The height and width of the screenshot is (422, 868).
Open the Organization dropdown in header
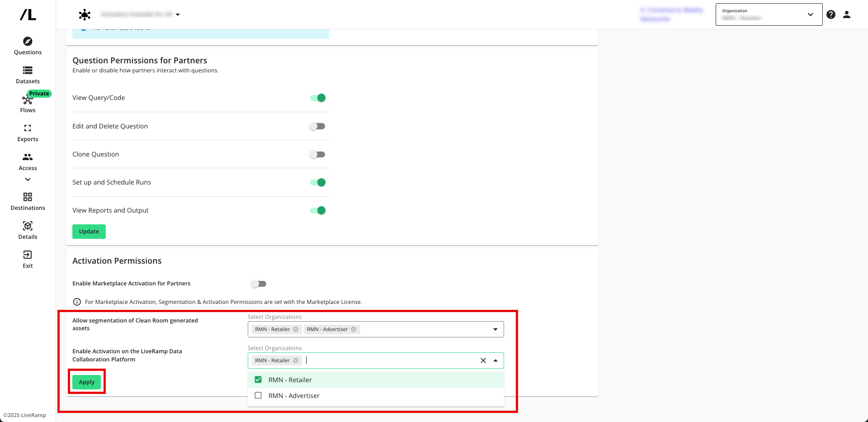pos(769,14)
